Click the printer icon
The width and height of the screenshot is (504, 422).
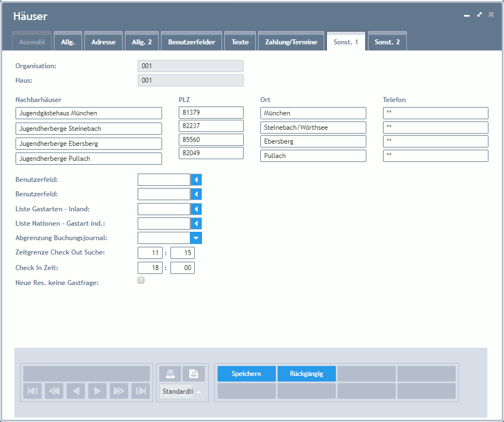[170, 374]
